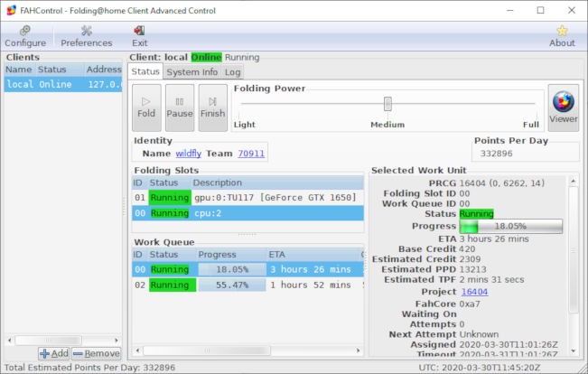
Task: Click Work Queue Progress column header
Action: pos(231,255)
